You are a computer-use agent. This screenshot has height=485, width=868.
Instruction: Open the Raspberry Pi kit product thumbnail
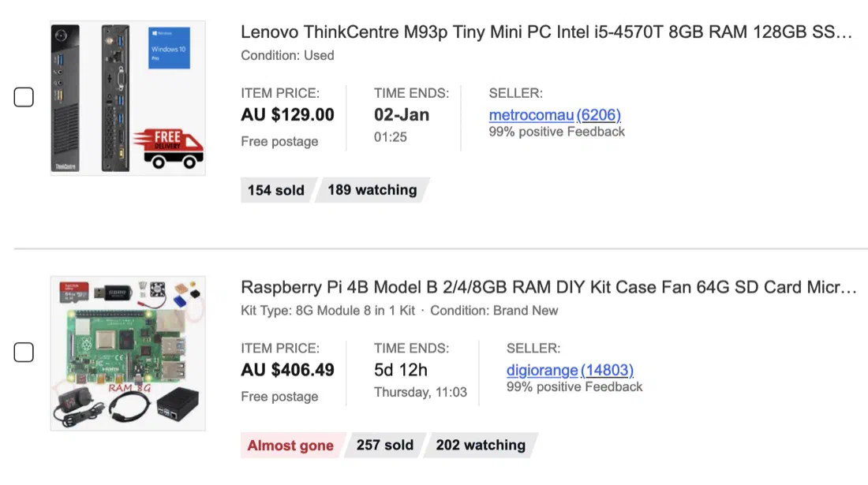click(128, 353)
